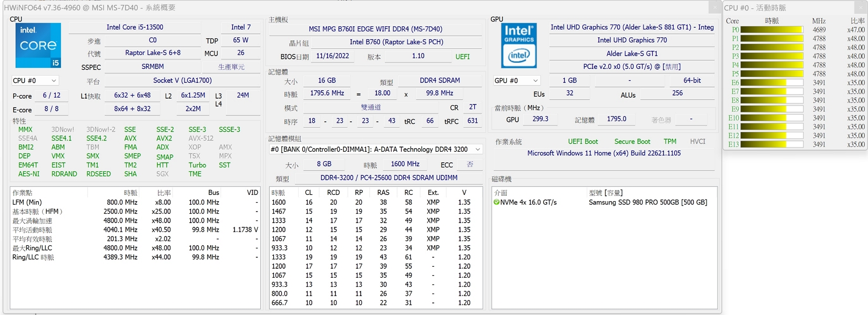Click the Intel Core i5 logo
868x315 pixels.
tap(38, 46)
